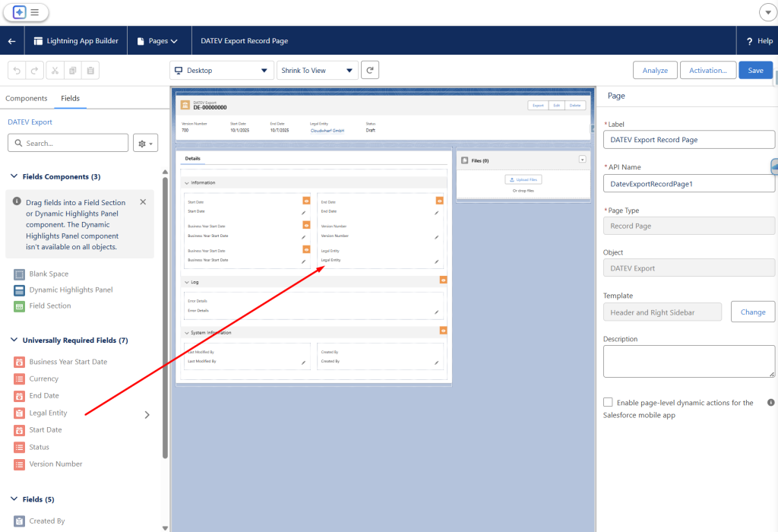The image size is (778, 532).
Task: Click the refresh canvas icon
Action: point(370,70)
